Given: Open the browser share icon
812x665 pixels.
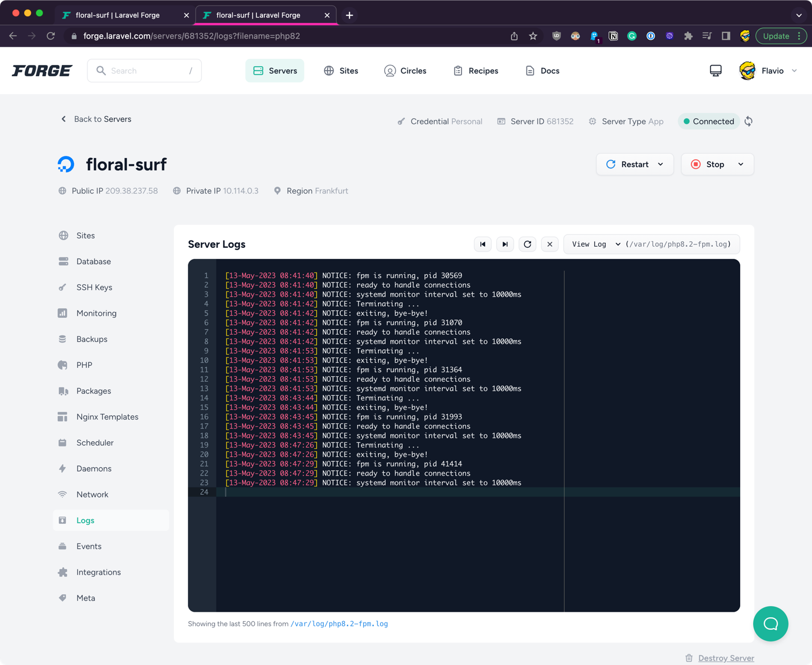Looking at the screenshot, I should [x=514, y=36].
